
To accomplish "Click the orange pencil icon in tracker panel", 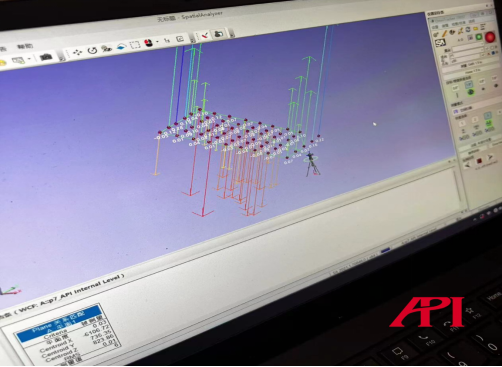I will click(x=444, y=34).
